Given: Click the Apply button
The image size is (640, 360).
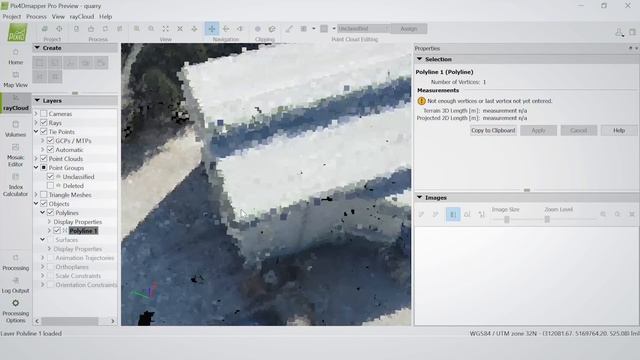Looking at the screenshot, I should tap(538, 130).
